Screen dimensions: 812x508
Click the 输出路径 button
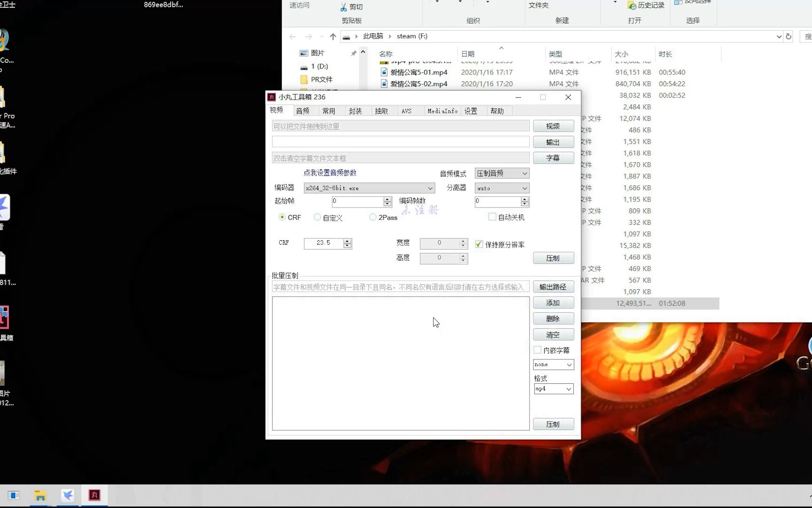(553, 287)
